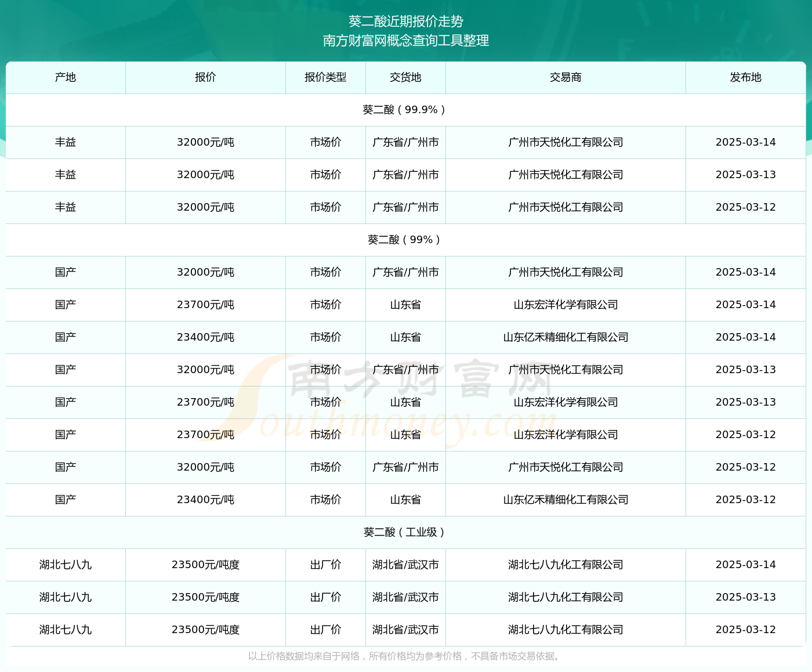The image size is (812, 672).
Task: Click 23700元/吨 in the 山东宏洋 2025-03-13 row
Action: pyautogui.click(x=205, y=402)
